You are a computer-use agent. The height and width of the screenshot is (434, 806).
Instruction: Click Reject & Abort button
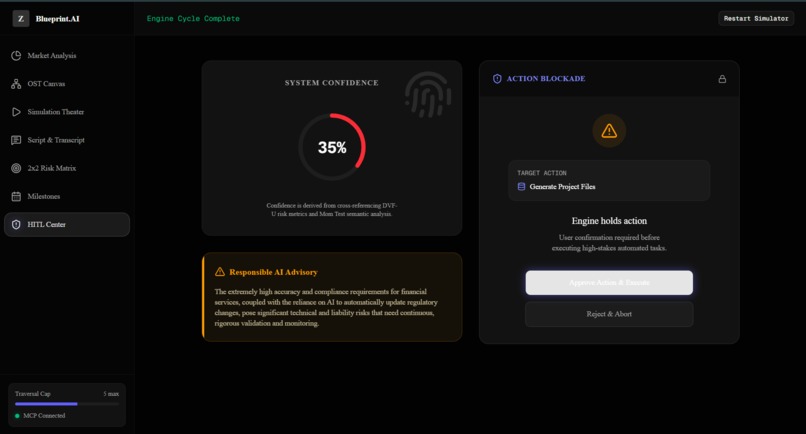point(609,314)
